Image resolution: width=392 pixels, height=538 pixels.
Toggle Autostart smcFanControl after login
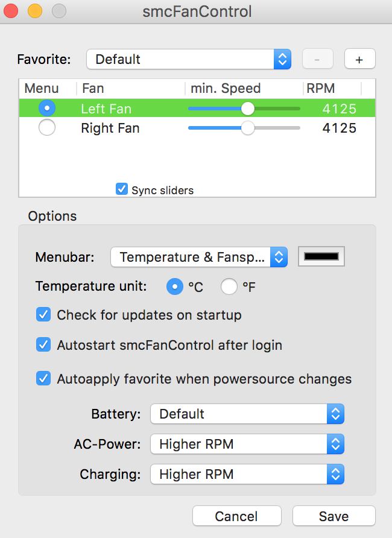43,345
